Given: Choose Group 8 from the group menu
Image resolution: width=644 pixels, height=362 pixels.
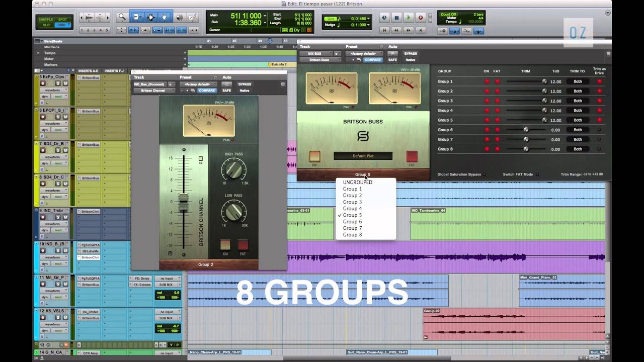Looking at the screenshot, I should coord(366,235).
